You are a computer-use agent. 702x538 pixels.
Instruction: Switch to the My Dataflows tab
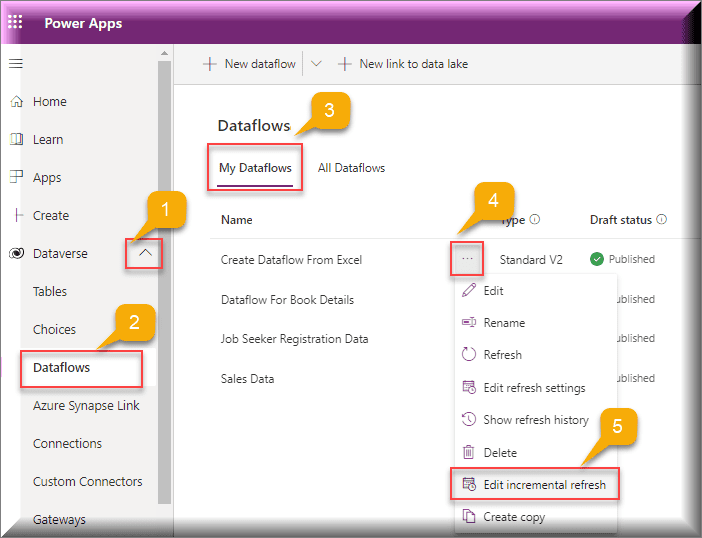click(255, 168)
